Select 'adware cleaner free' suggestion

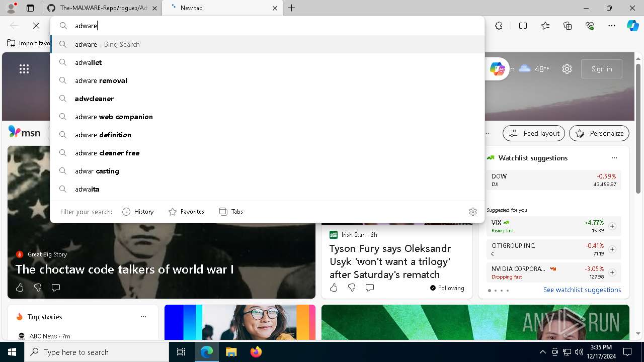coord(267,153)
